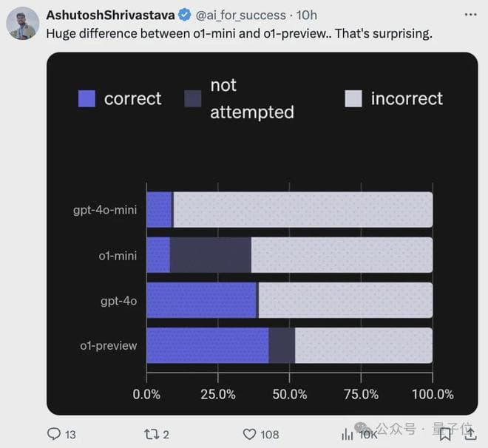The height and width of the screenshot is (448, 488).
Task: Open the tweet's more options menu
Action: coord(472,15)
